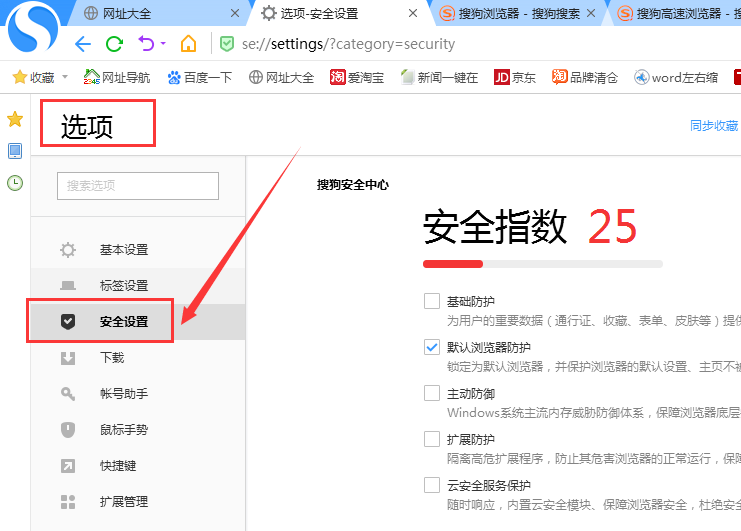The width and height of the screenshot is (741, 531).
Task: Select 安全设置 in settings menu
Action: point(138,322)
